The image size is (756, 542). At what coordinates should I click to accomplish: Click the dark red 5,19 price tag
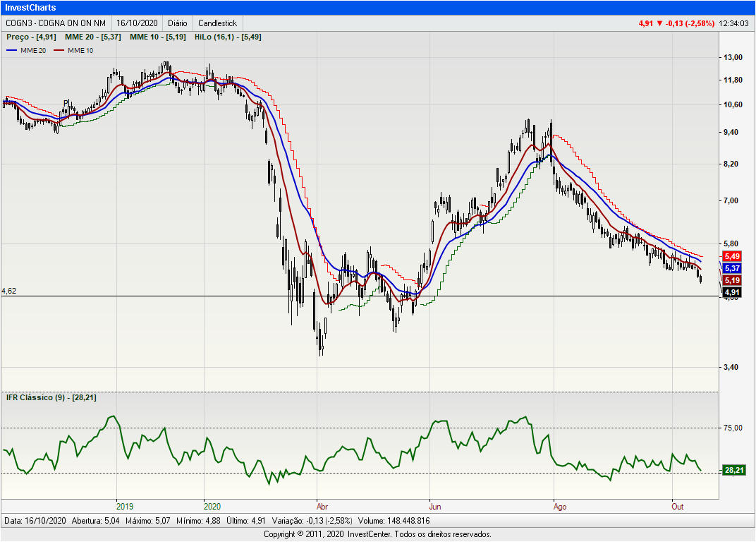731,281
